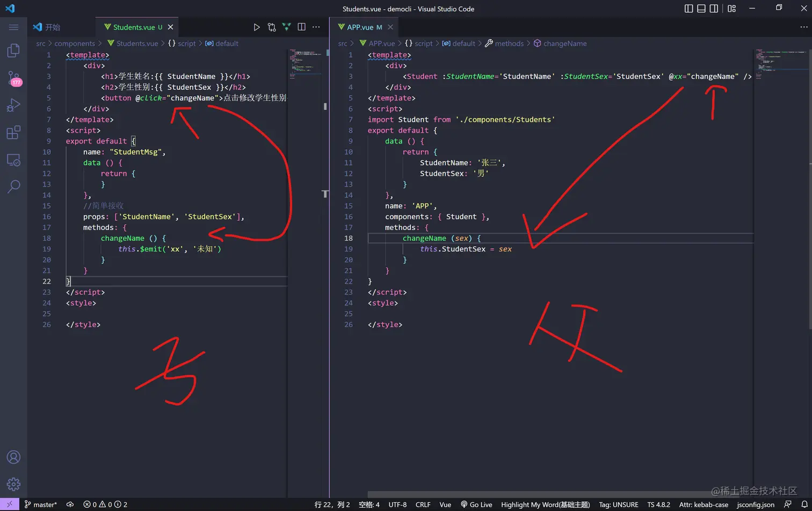Open Customize Layout options
This screenshot has width=812, height=511.
point(731,9)
